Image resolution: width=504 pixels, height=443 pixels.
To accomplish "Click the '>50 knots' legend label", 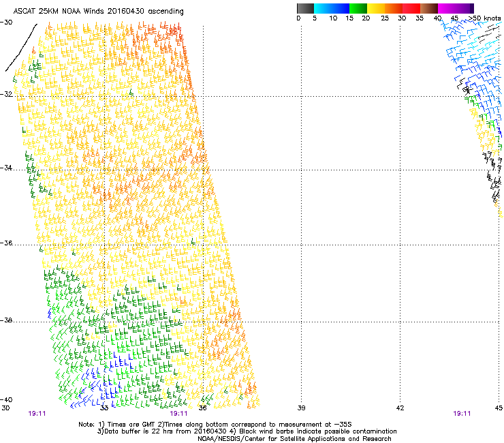I will (484, 18).
